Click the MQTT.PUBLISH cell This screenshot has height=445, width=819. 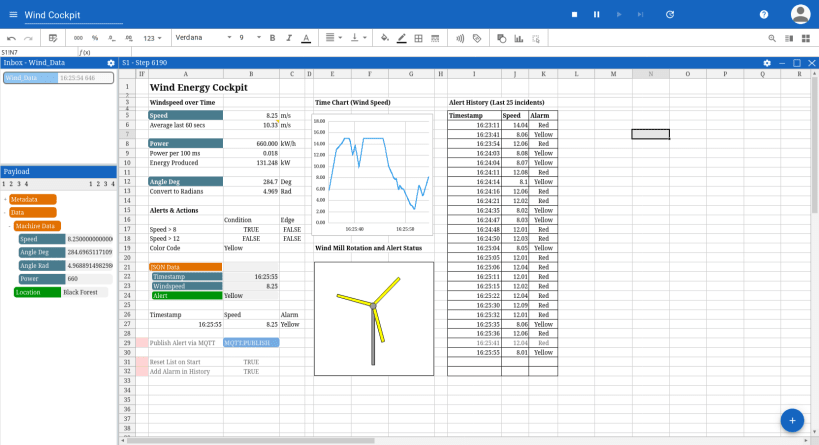[250, 342]
